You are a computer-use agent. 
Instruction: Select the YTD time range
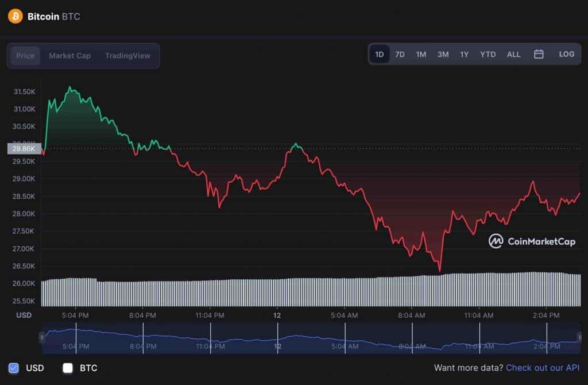click(488, 54)
